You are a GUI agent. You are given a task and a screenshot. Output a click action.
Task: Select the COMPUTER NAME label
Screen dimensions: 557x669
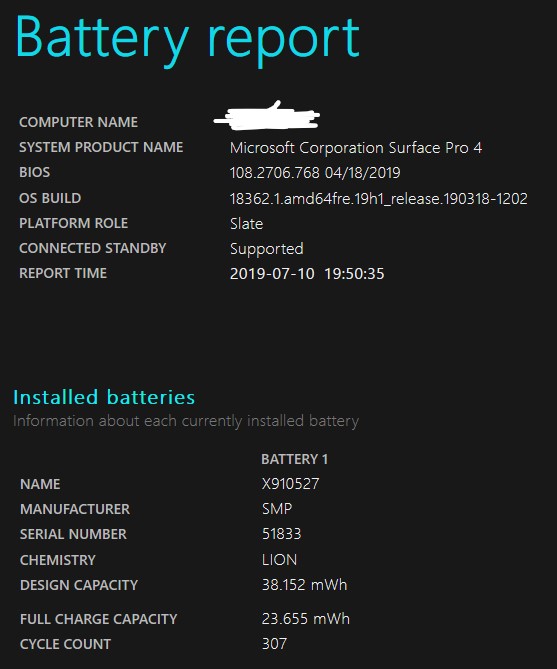point(79,122)
